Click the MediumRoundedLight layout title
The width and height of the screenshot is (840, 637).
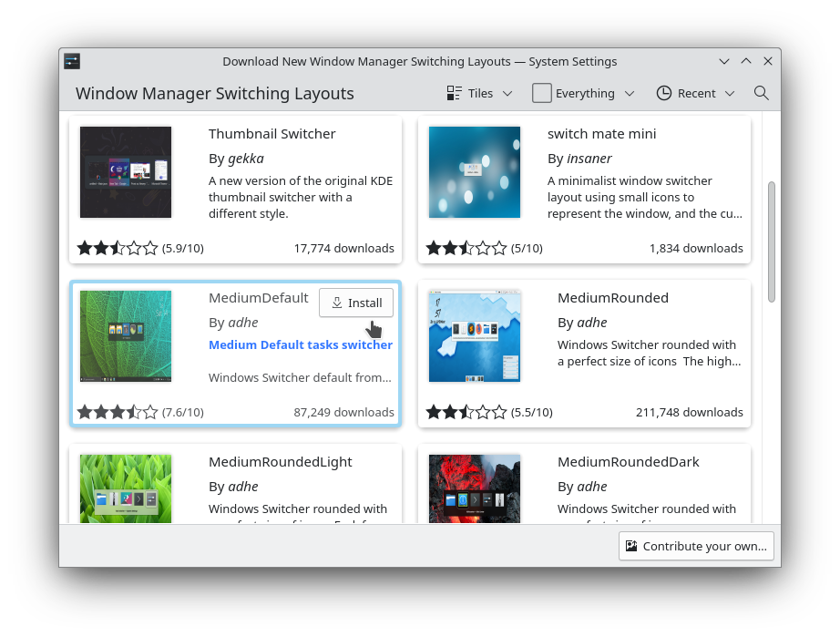point(280,462)
